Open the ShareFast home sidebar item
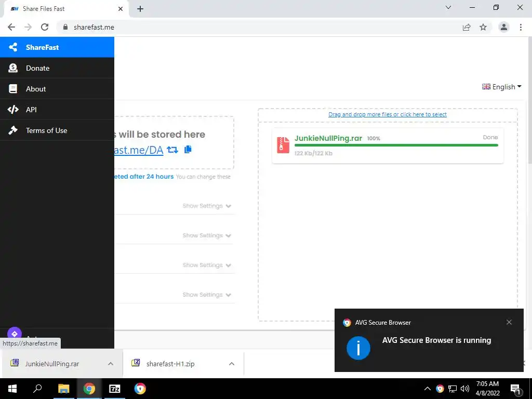The height and width of the screenshot is (399, 532). [x=57, y=47]
